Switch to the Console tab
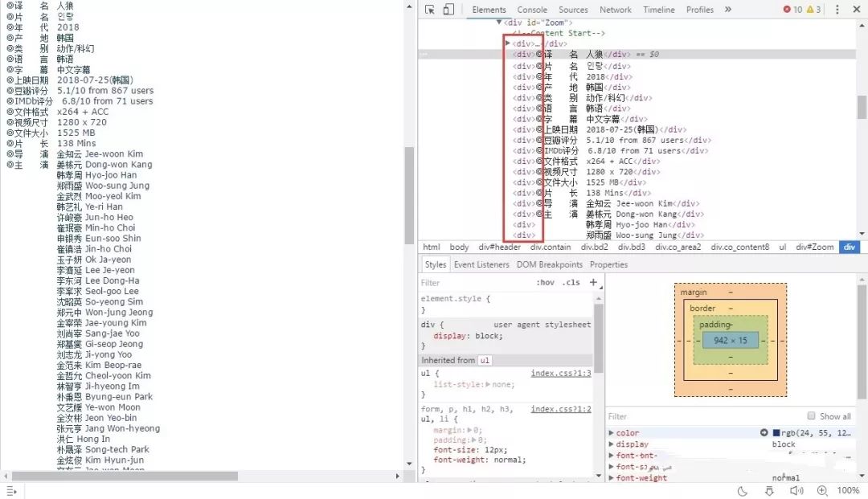Image resolution: width=868 pixels, height=499 pixels. click(532, 10)
